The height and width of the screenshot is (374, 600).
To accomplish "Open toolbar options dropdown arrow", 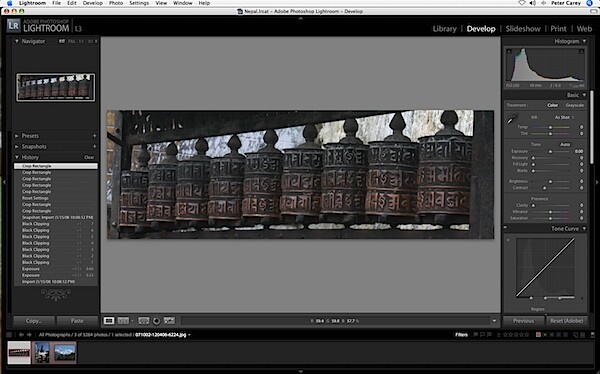I will (x=494, y=321).
